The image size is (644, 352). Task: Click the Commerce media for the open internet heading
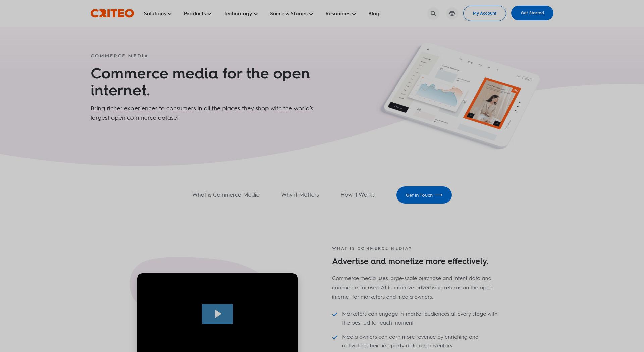tap(200, 82)
